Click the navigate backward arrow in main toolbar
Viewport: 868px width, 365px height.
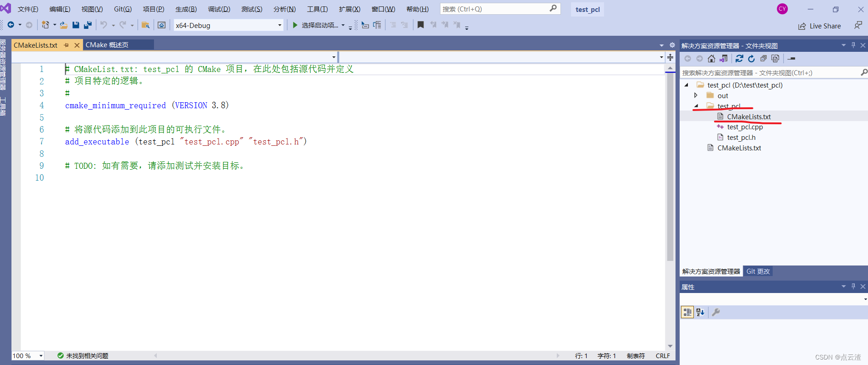(11, 25)
